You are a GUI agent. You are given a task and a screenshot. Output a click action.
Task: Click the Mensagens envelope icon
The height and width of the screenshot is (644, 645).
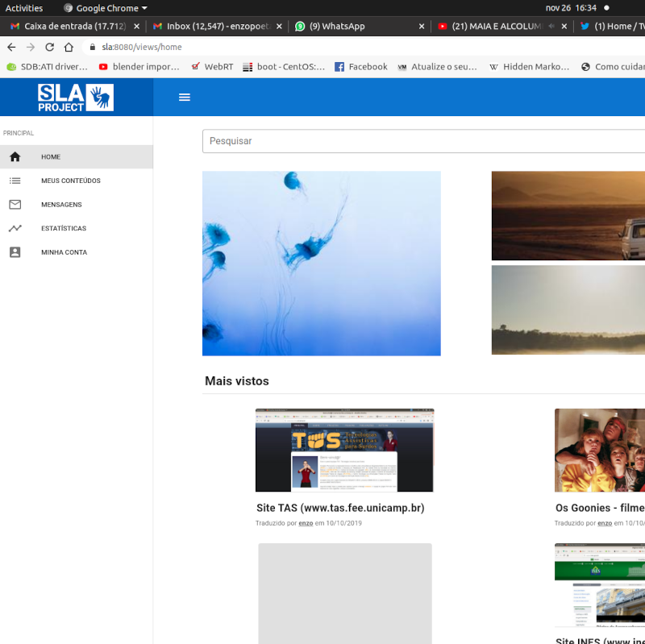point(15,205)
